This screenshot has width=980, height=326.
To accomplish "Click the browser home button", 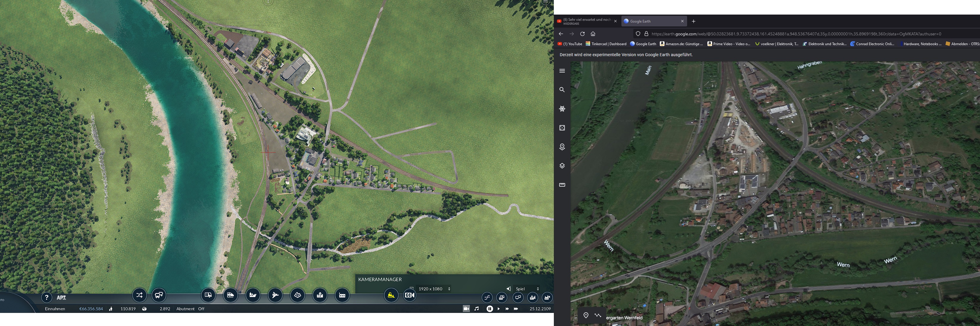I will click(x=593, y=34).
